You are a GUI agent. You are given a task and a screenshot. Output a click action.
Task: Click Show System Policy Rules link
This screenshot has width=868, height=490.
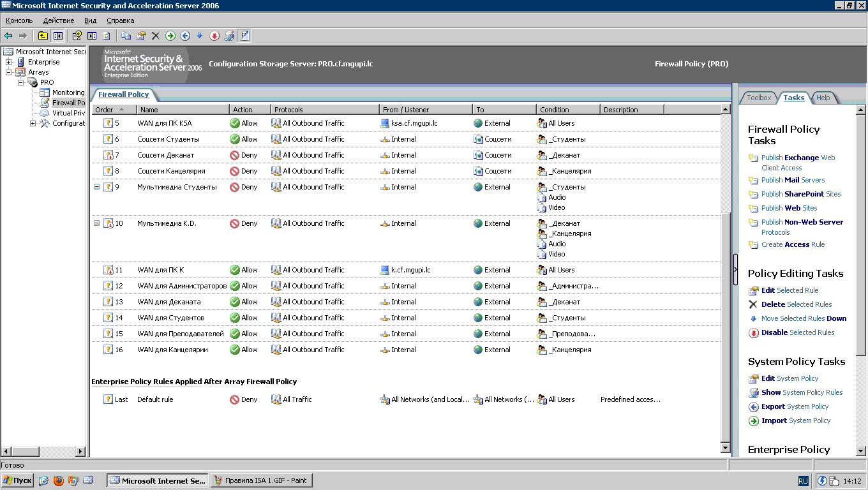(802, 392)
